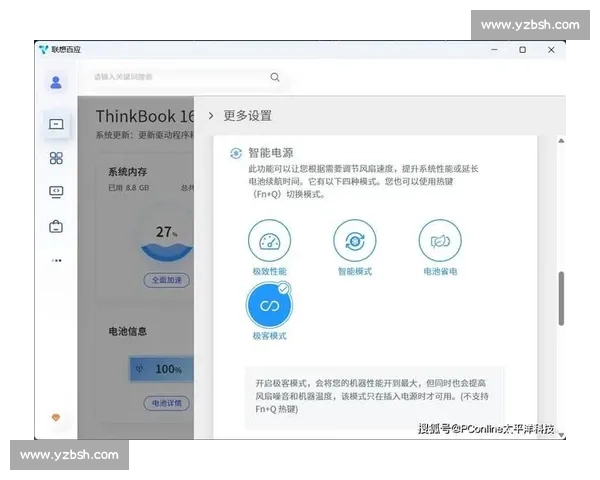
Task: Open the shopping bag sidebar icon
Action: click(56, 226)
